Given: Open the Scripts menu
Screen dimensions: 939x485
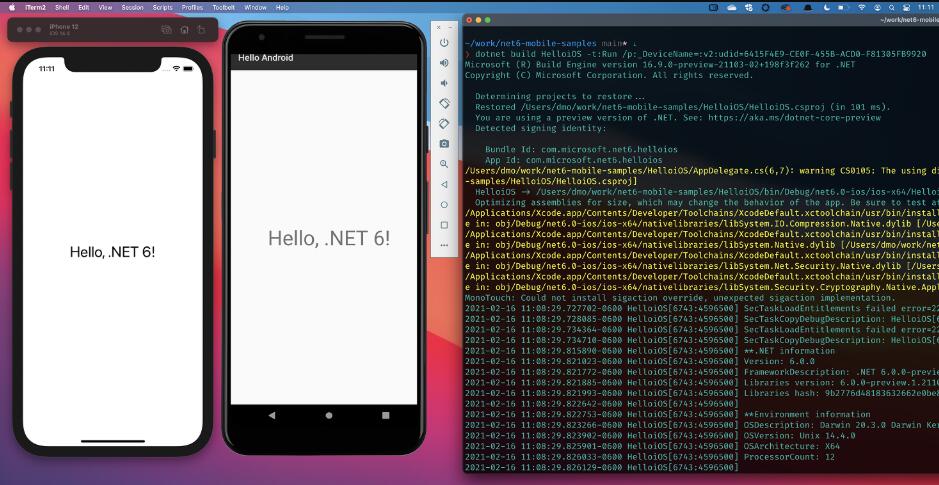Looking at the screenshot, I should [x=163, y=7].
